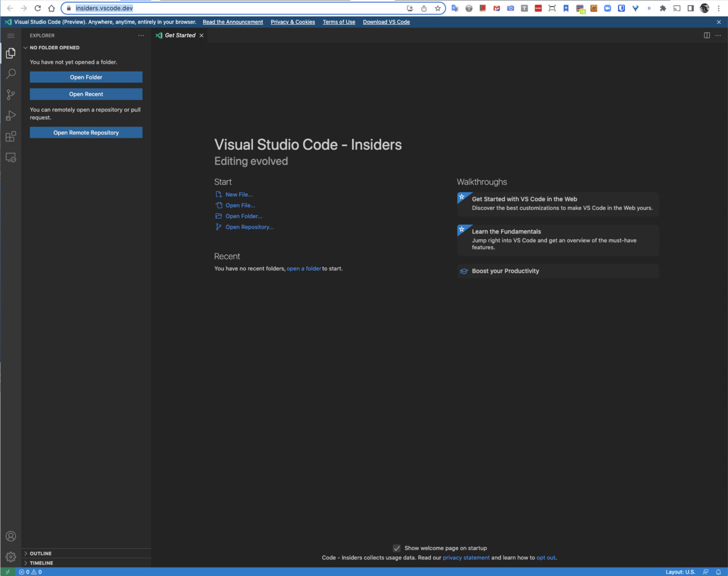Click the Remote Explorer icon

10,157
